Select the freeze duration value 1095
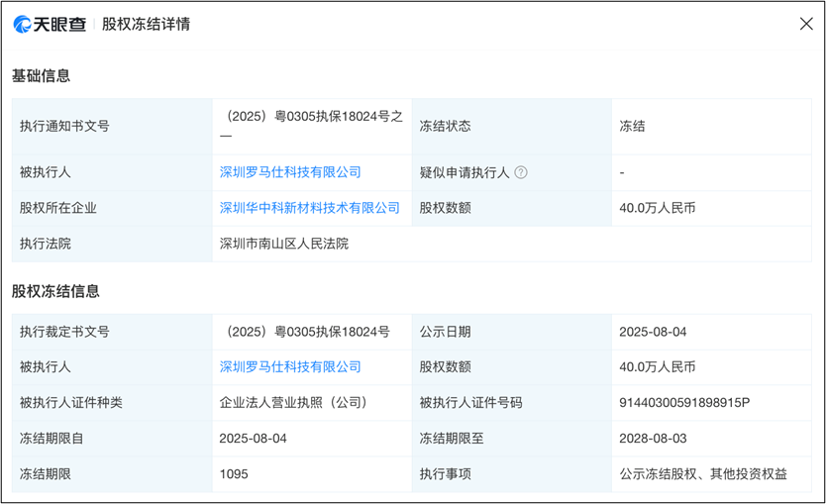The height and width of the screenshot is (504, 826). pos(234,474)
